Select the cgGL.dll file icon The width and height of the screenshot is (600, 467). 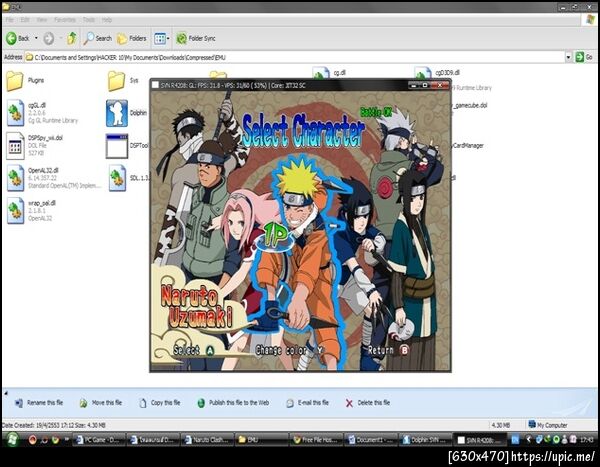[15, 113]
